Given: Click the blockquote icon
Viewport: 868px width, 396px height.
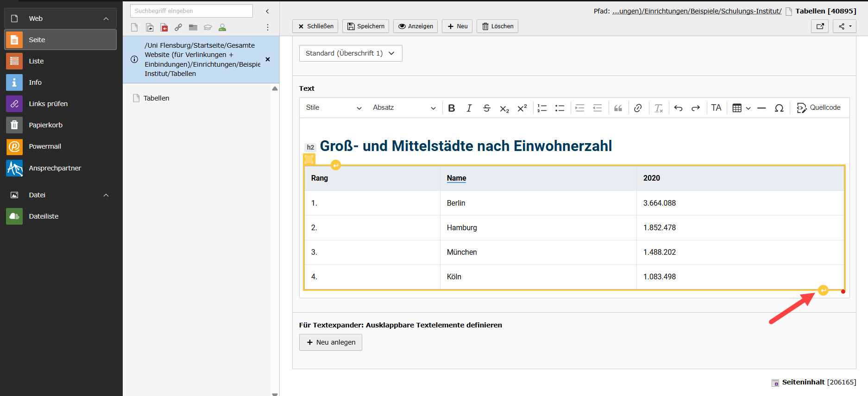Looking at the screenshot, I should (x=618, y=108).
